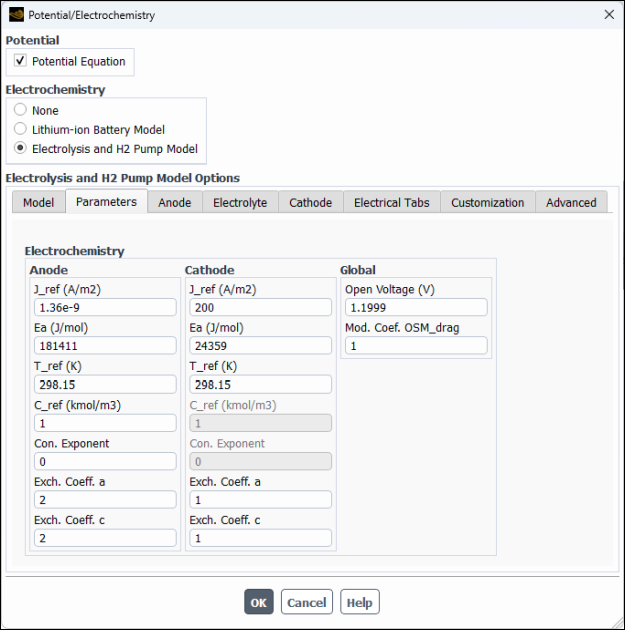Click the Anode group heading
Screen dimensions: 625x630
[x=49, y=270]
